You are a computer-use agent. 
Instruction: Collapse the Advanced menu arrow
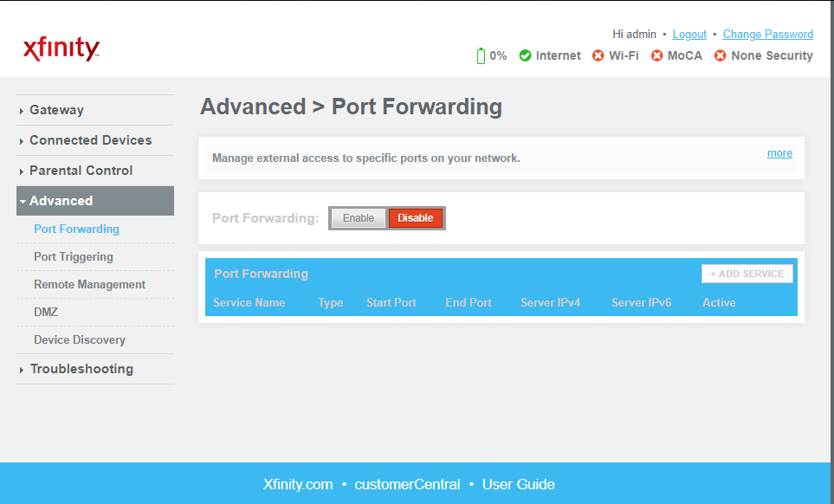(x=23, y=202)
